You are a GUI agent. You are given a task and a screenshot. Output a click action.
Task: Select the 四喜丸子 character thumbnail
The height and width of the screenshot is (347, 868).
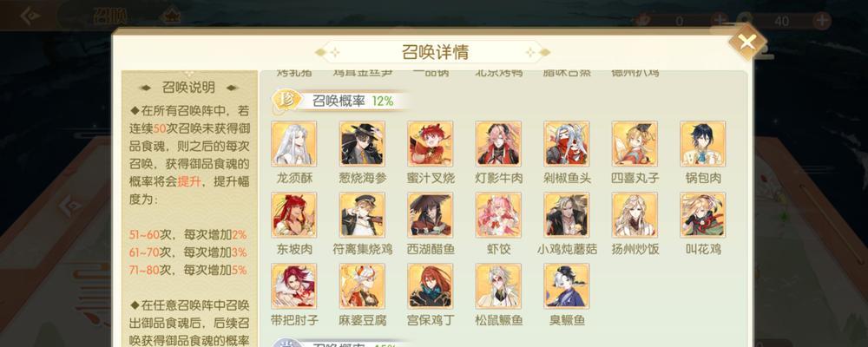click(635, 144)
